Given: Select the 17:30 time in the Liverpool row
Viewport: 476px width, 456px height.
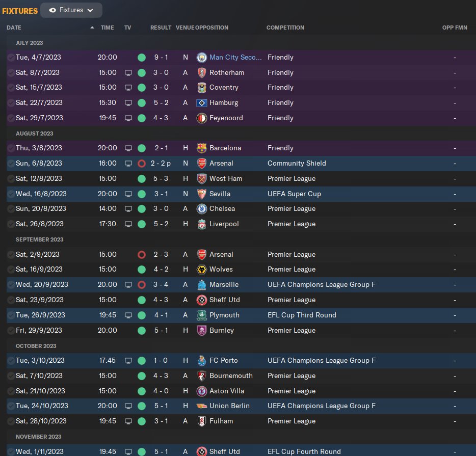Looking at the screenshot, I should 108,224.
